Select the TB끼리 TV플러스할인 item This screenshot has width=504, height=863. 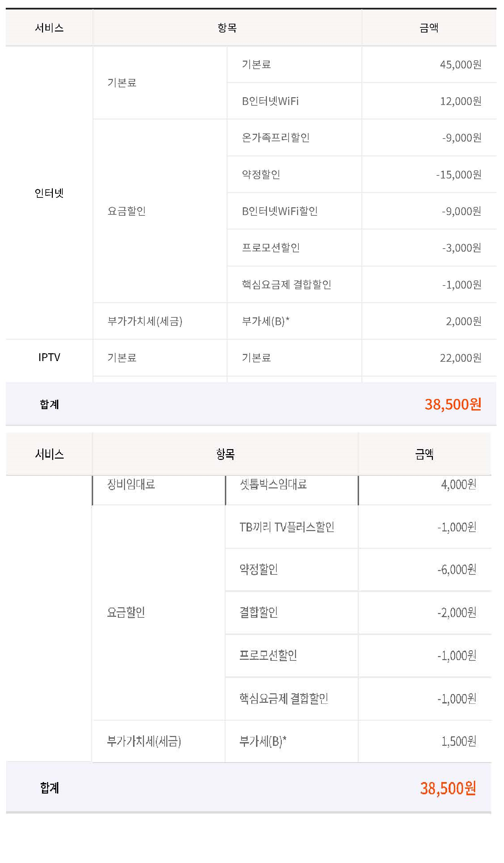[287, 527]
